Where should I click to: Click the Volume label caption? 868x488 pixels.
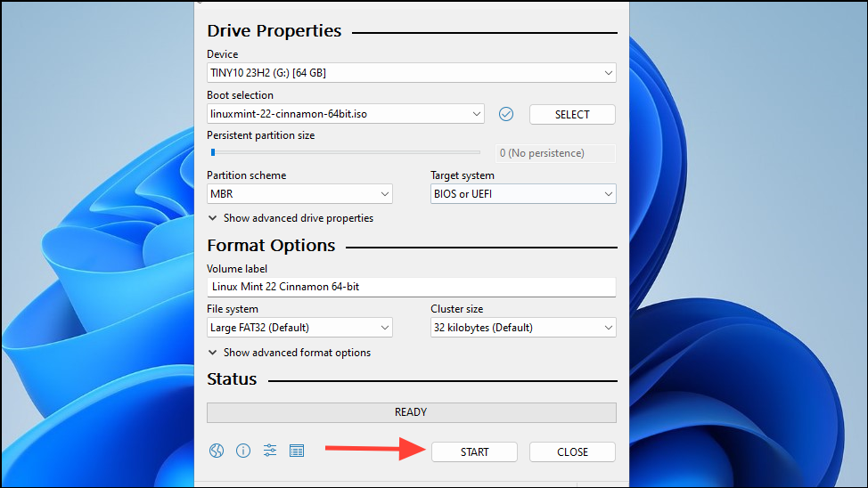(x=237, y=269)
